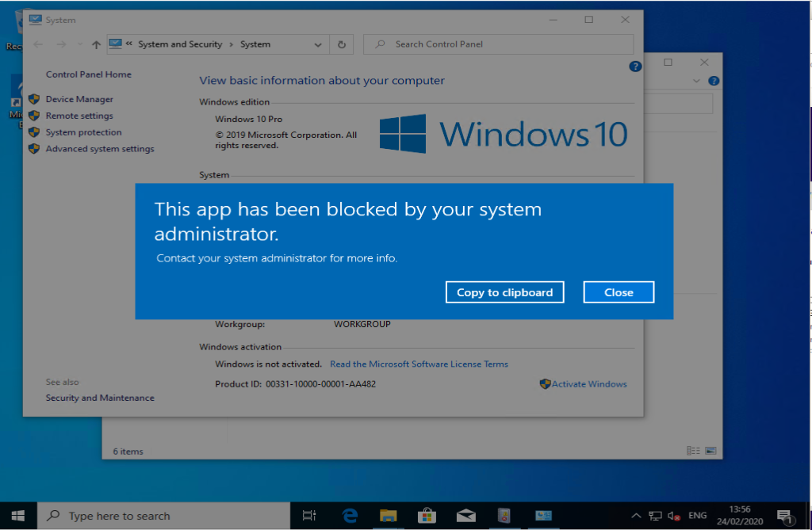
Task: Open Task View on the taskbar
Action: pyautogui.click(x=309, y=516)
